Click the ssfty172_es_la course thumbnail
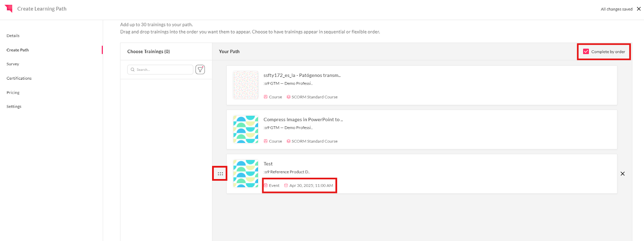644x241 pixels. coord(246,85)
